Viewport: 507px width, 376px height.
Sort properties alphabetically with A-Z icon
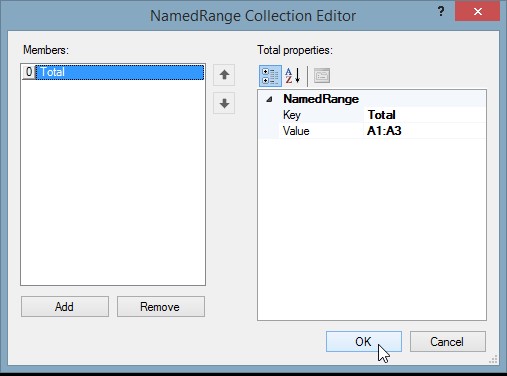click(293, 76)
